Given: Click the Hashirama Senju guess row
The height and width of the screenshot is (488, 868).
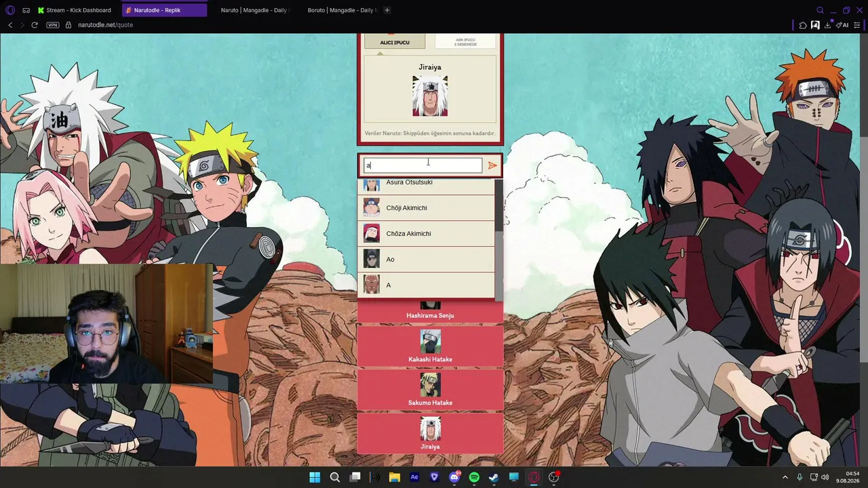Looking at the screenshot, I should (x=430, y=312).
